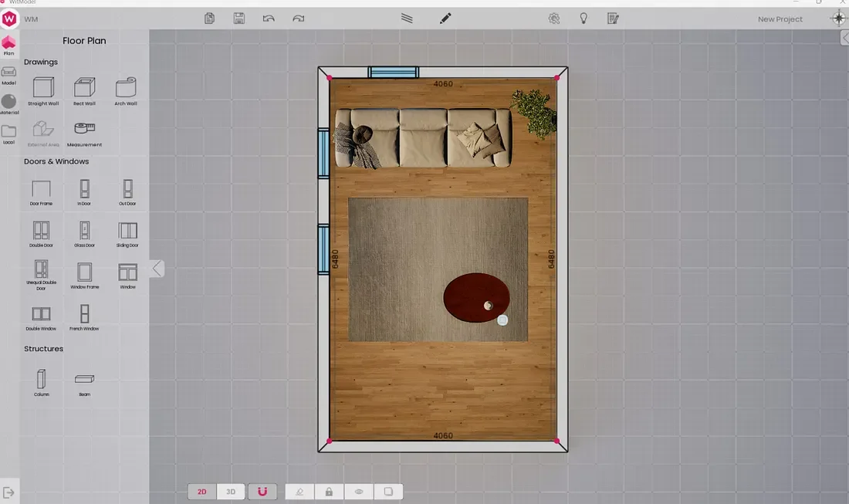The height and width of the screenshot is (504, 849).
Task: Open the Material sidebar tab
Action: click(x=8, y=104)
